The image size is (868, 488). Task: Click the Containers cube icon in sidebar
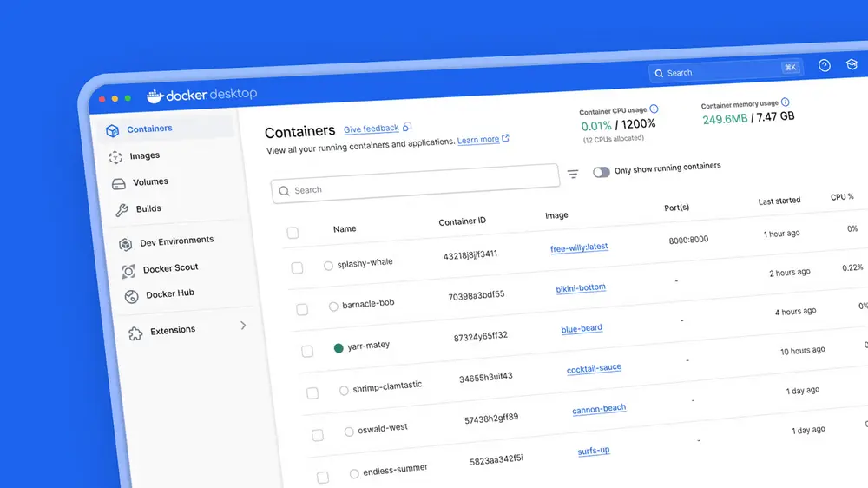112,131
